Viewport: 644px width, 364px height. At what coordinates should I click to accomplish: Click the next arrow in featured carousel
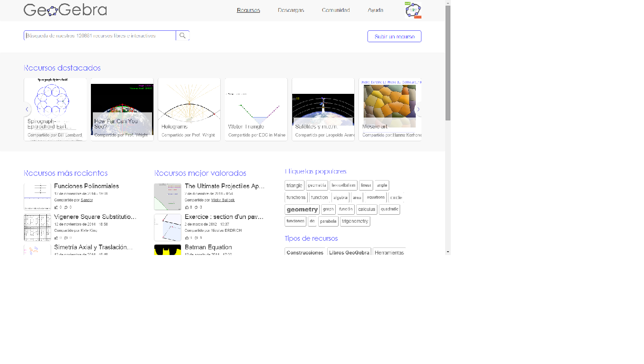[418, 109]
